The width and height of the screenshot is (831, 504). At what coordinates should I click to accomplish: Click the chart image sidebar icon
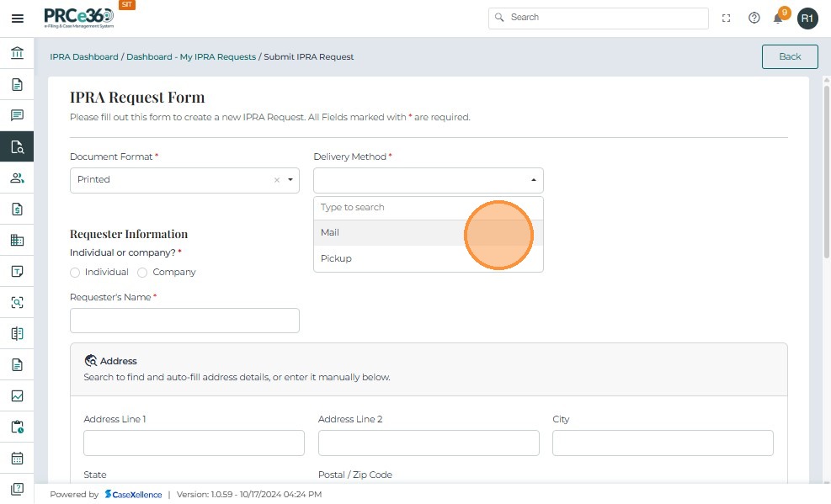17,395
